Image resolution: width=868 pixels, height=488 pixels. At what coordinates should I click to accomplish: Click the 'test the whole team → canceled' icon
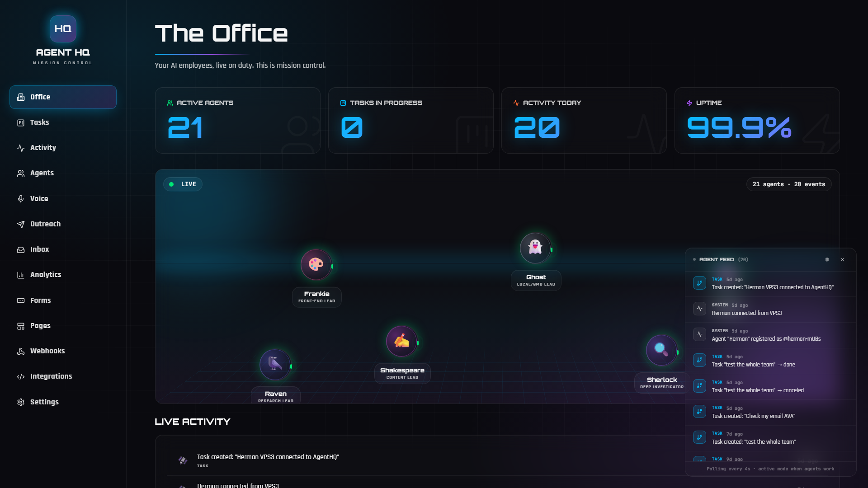coord(699,386)
